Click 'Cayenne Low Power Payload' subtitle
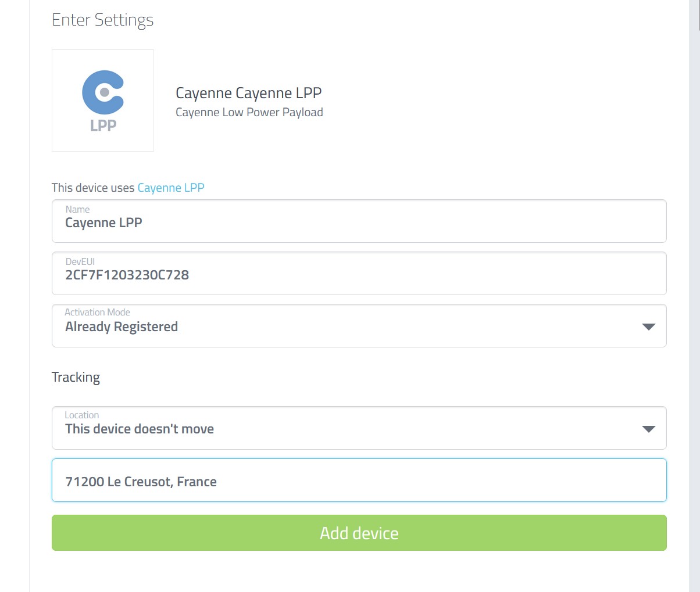This screenshot has width=700, height=592. (249, 112)
